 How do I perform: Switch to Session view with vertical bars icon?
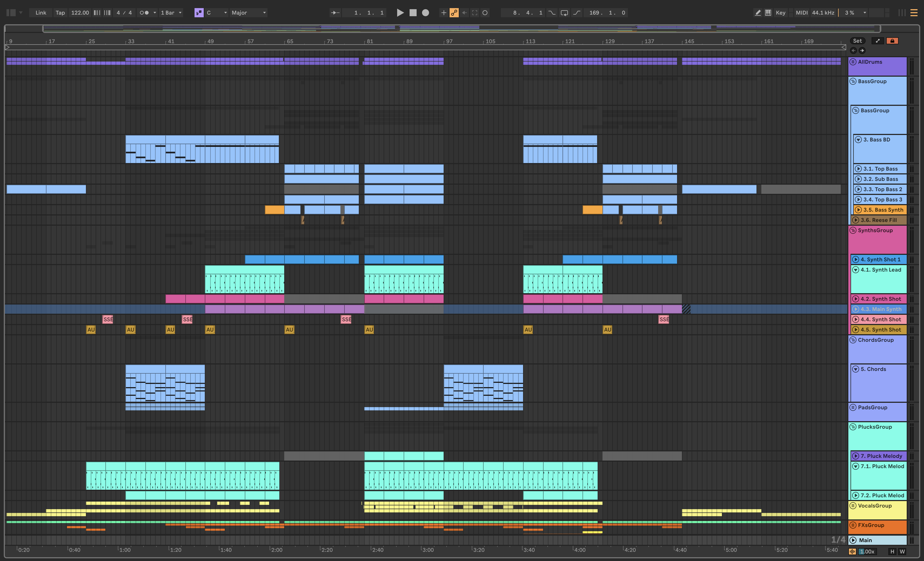click(902, 13)
